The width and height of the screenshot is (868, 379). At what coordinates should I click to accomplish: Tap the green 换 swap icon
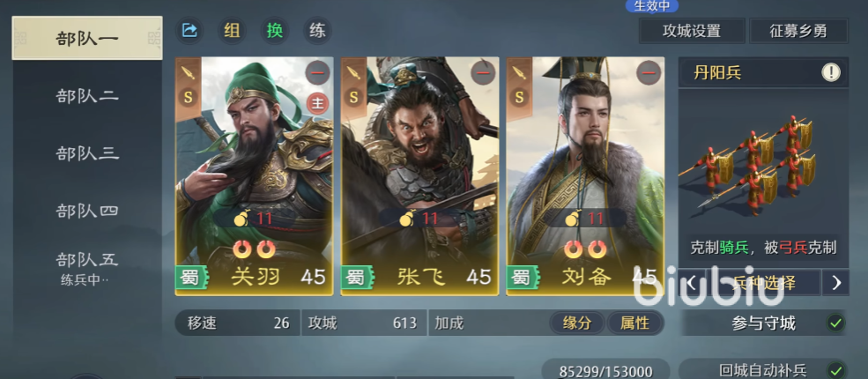point(275,31)
